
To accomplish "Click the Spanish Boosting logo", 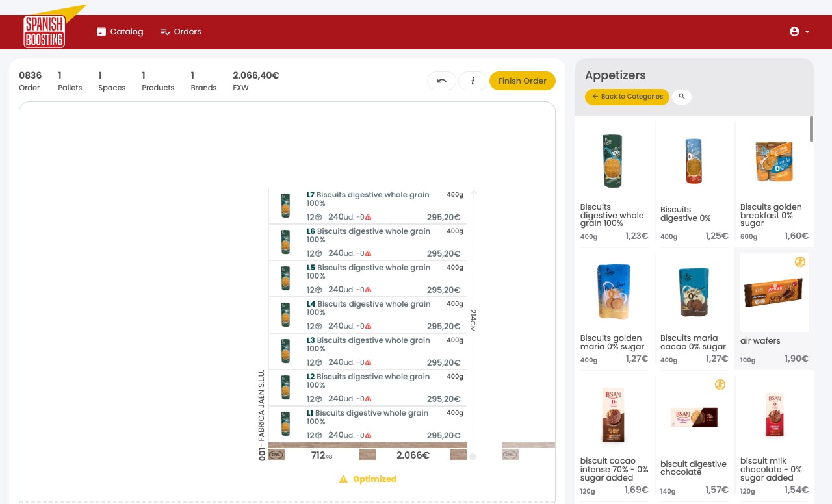I will pyautogui.click(x=44, y=31).
